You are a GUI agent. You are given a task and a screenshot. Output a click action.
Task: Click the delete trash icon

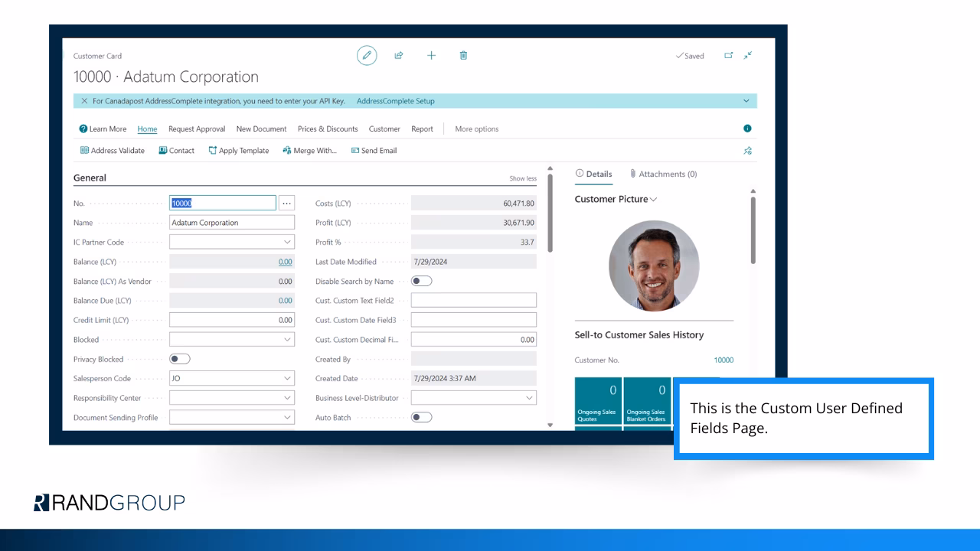click(x=463, y=55)
